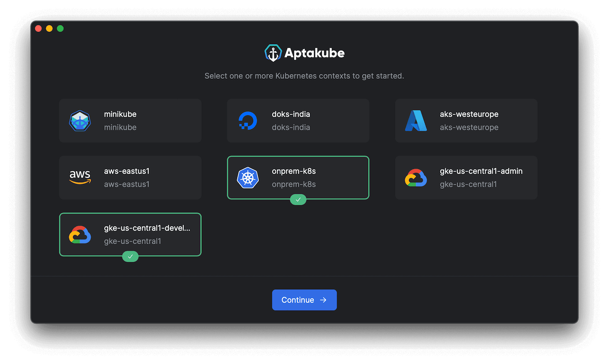Click the Aptakube anchor logo icon
Screen dimensions: 609x364
[273, 53]
